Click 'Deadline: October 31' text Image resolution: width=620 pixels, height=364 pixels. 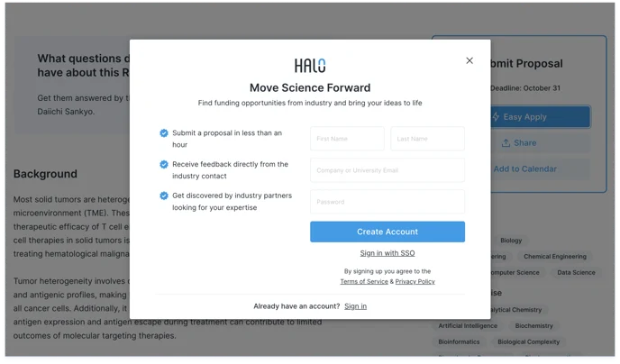(525, 88)
